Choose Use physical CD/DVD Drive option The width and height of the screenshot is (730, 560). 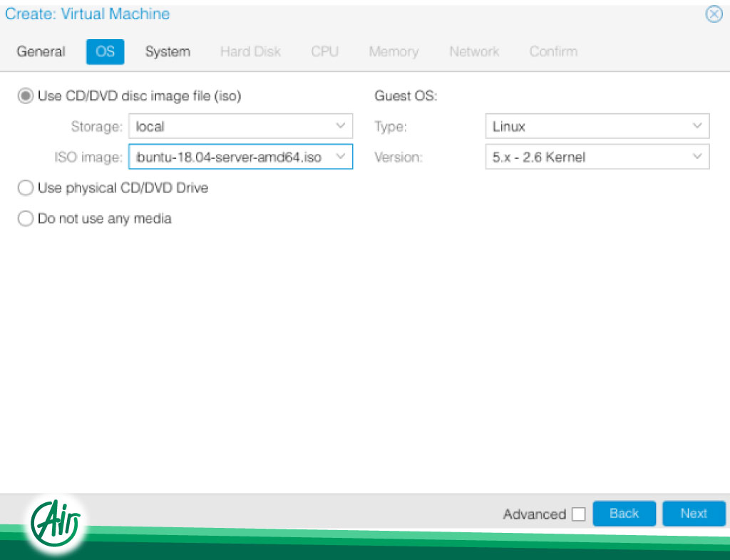[25, 188]
